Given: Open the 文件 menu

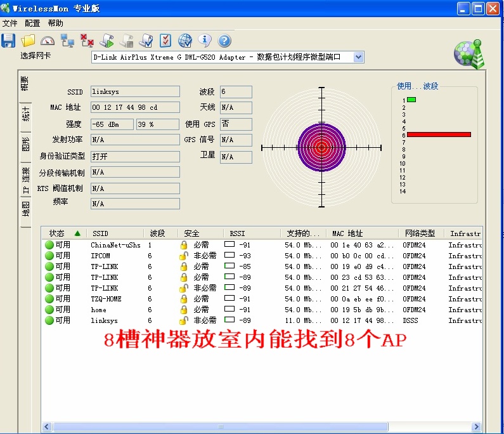Looking at the screenshot, I should point(10,23).
